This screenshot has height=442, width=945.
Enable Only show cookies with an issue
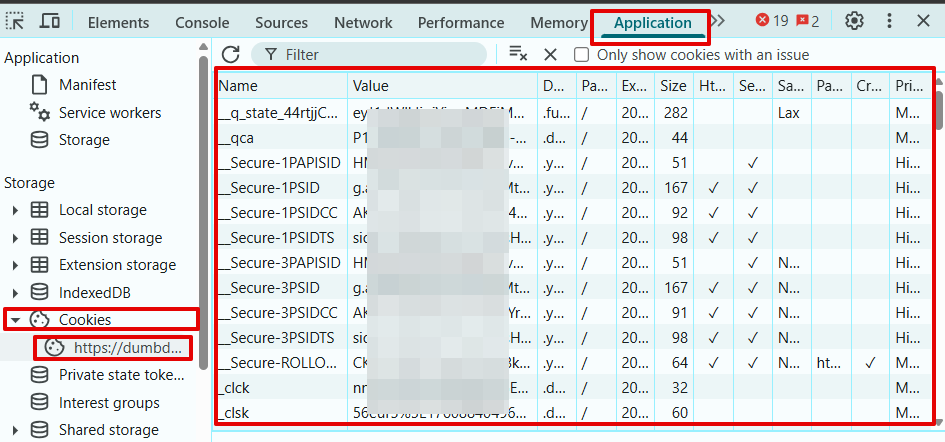[x=581, y=55]
